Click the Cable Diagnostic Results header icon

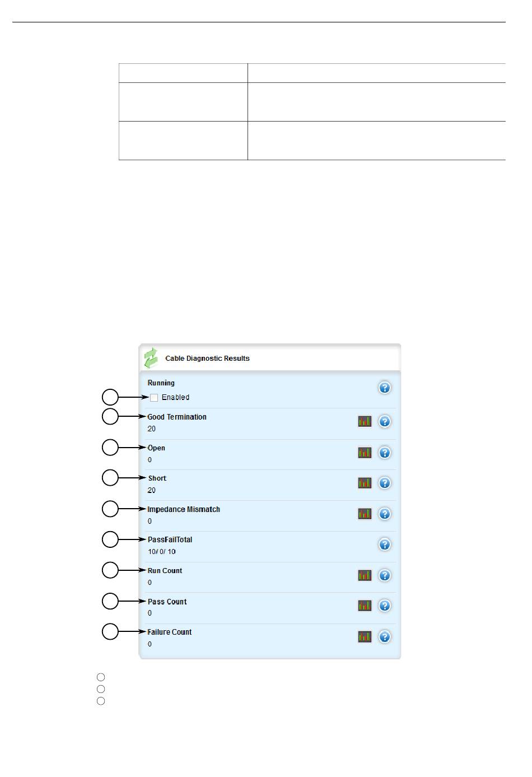151,358
